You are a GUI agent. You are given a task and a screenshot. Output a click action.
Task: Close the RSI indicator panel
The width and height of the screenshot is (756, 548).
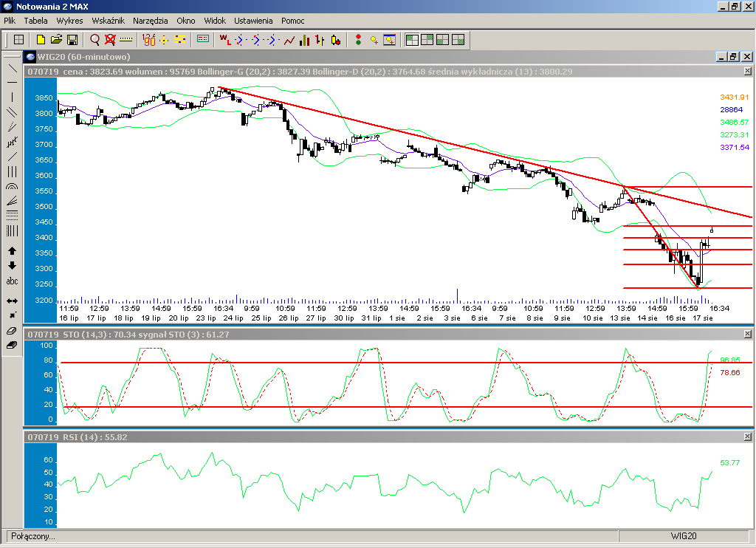pyautogui.click(x=747, y=437)
